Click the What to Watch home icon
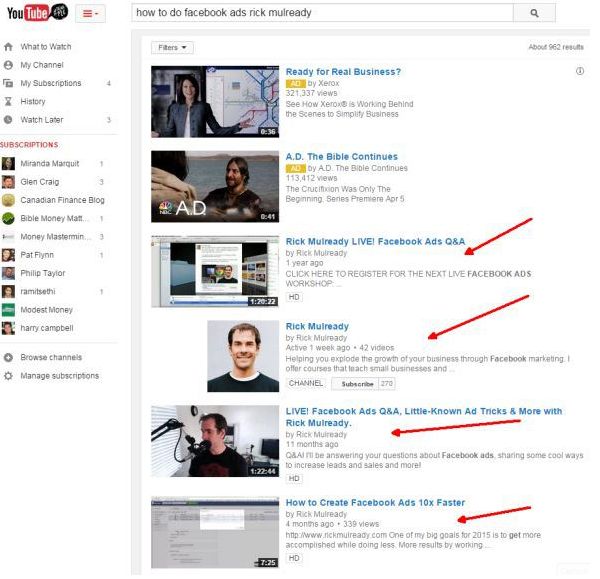600x579 pixels. tap(8, 47)
